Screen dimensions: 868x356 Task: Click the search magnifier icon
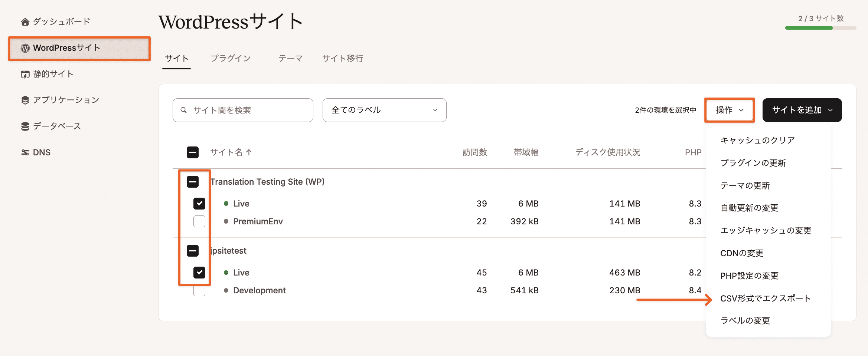point(183,110)
